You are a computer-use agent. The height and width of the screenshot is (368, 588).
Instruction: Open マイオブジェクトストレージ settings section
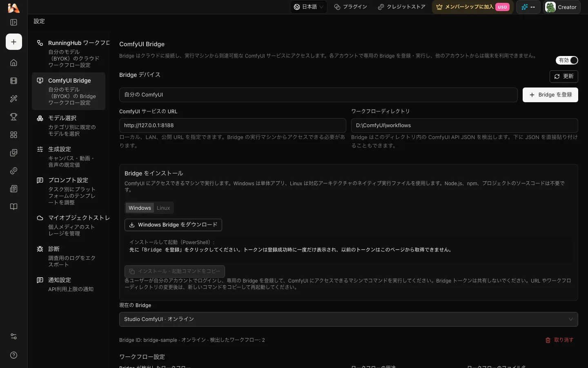[69, 225]
